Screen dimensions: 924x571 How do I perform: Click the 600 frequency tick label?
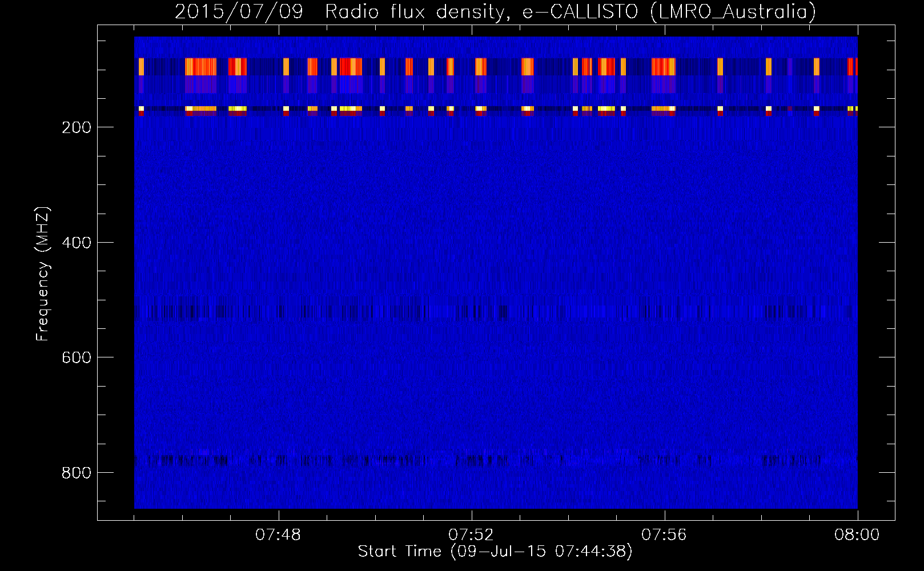76,357
